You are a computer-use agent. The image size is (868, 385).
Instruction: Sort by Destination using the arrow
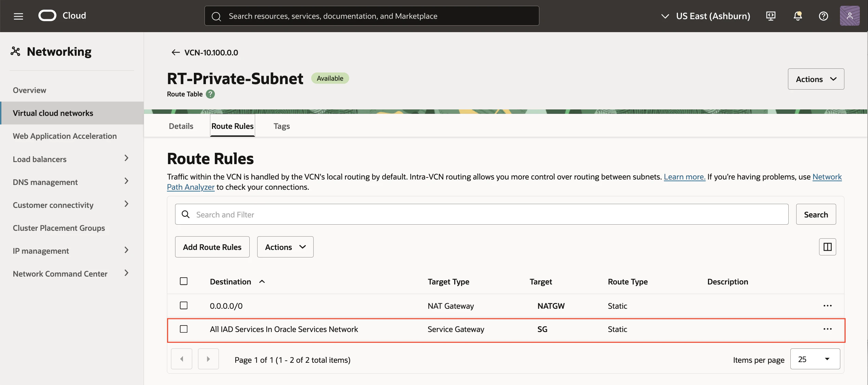tap(262, 282)
